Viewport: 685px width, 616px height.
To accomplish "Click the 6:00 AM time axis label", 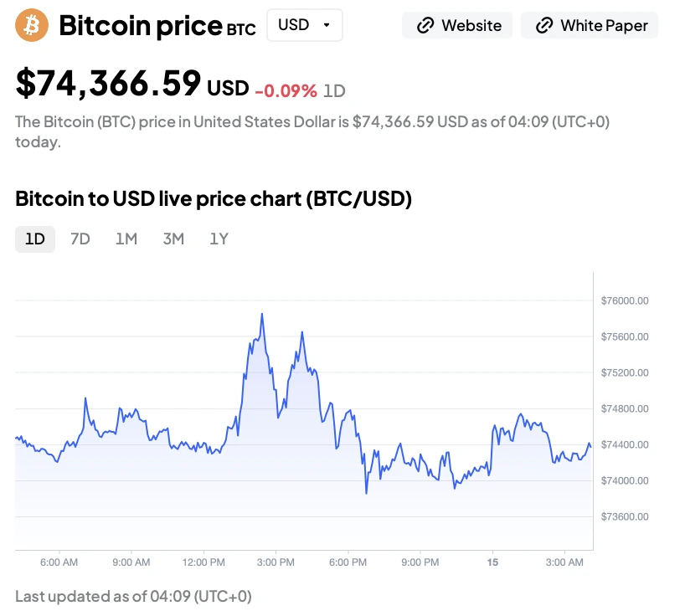I will tap(59, 562).
